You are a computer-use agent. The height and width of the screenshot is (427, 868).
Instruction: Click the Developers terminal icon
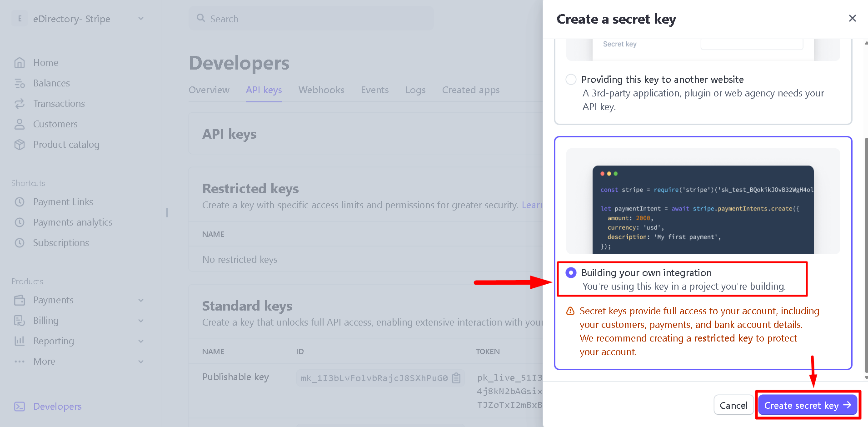click(20, 407)
